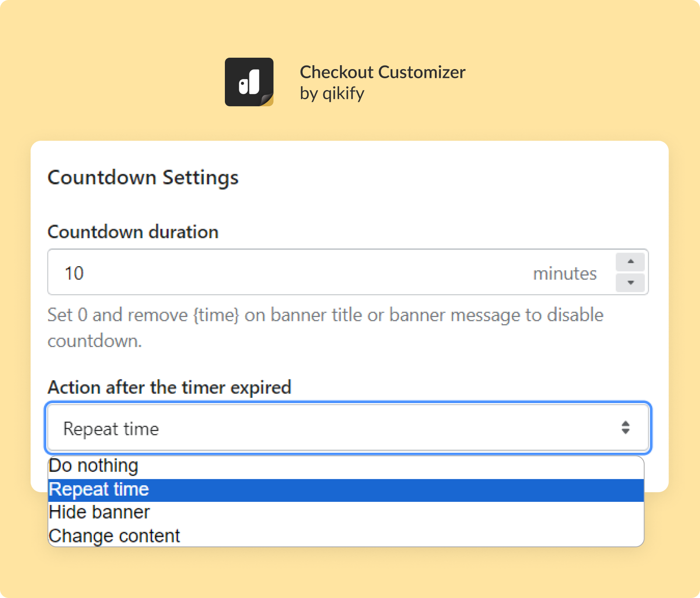The width and height of the screenshot is (700, 598).
Task: Click the 'Set 0 and remove {time}' help text
Action: (x=325, y=328)
